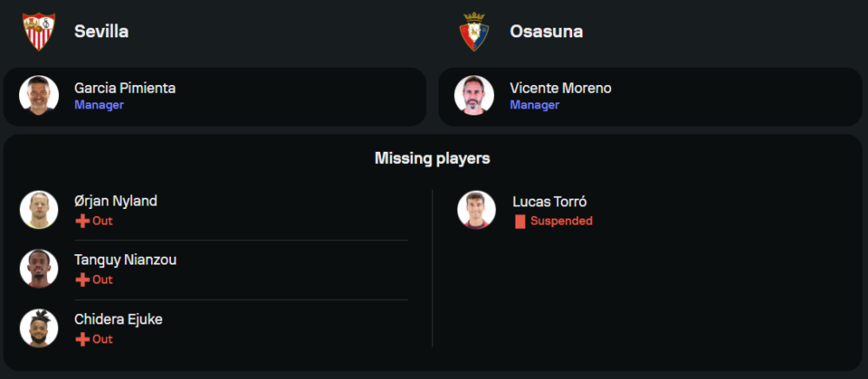Open Vicente Moreno's manager photo
The width and height of the screenshot is (868, 379).
pos(475,95)
